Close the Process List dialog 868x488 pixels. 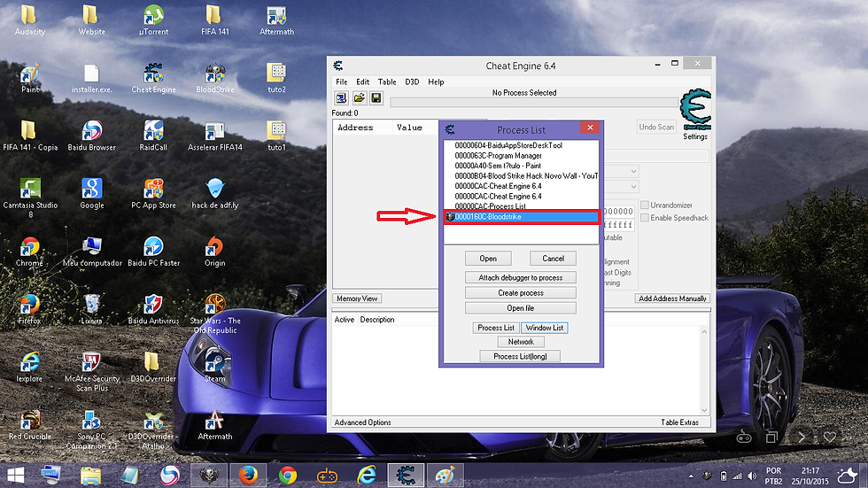[x=590, y=128]
